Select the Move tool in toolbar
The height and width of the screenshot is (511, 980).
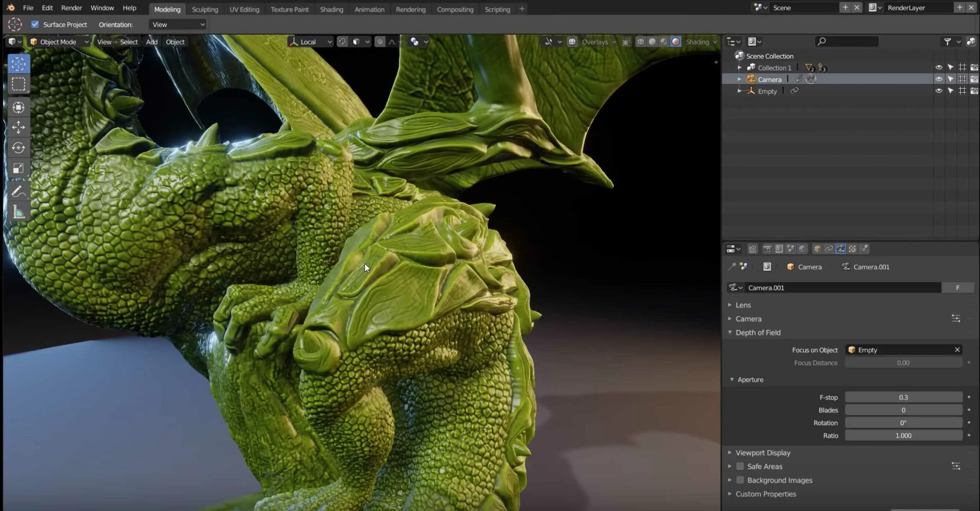pos(18,127)
